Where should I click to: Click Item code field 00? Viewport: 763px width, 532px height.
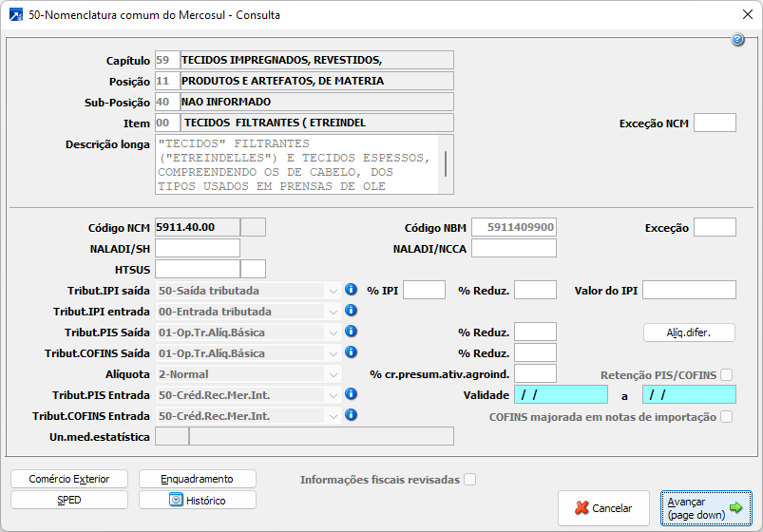pos(167,123)
